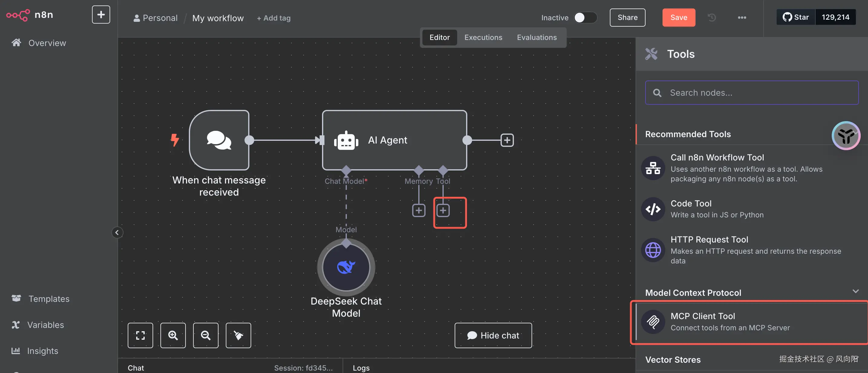Open the AI Agent node
868x373 pixels.
tap(394, 140)
